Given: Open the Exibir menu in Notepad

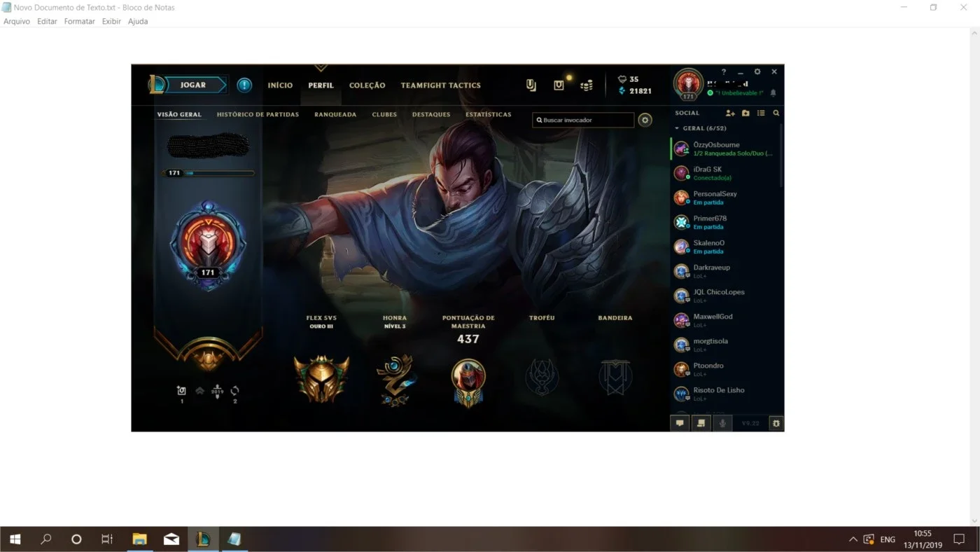Looking at the screenshot, I should [111, 21].
